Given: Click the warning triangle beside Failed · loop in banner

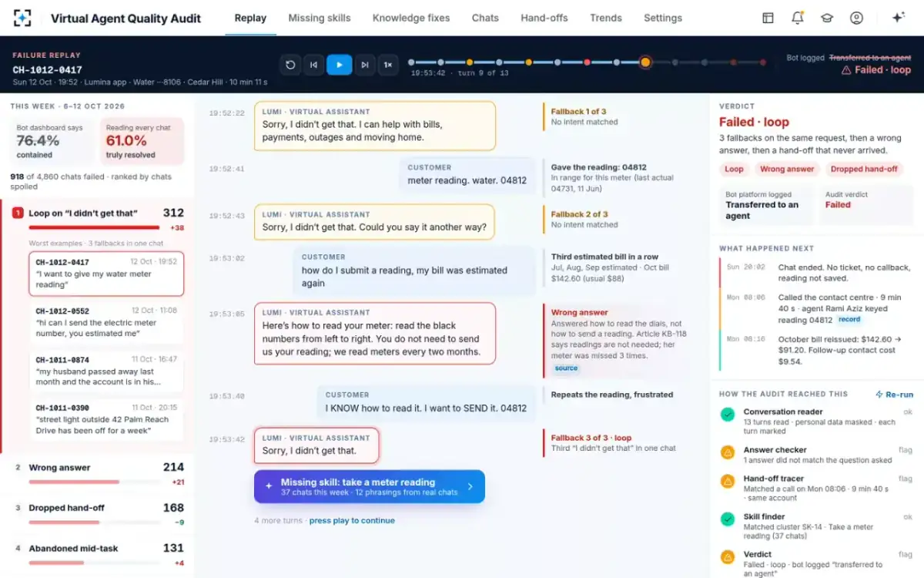Looking at the screenshot, I should (x=846, y=70).
